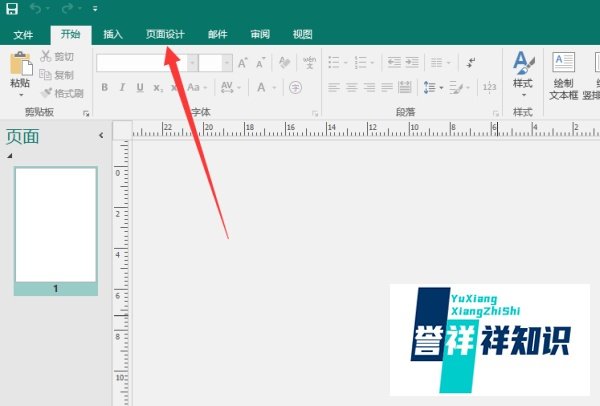Click the 123 horizontal in vertical icon
The height and width of the screenshot is (406, 600).
(489, 88)
